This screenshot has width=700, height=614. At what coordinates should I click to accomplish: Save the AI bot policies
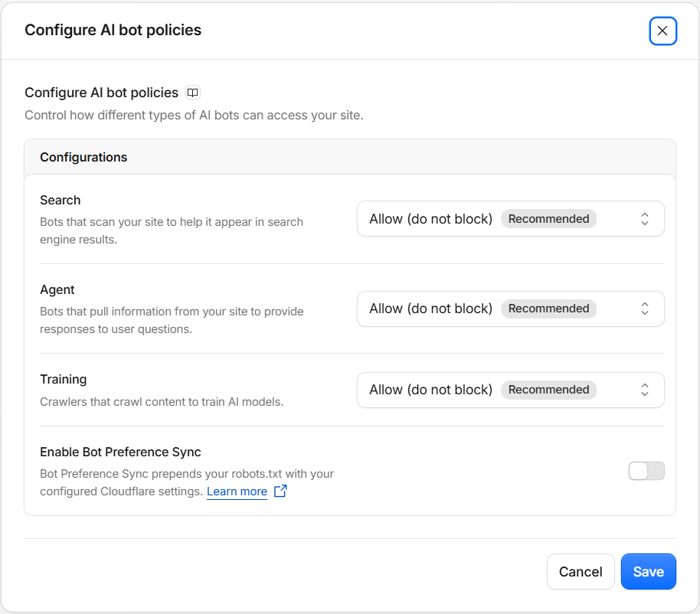click(648, 572)
